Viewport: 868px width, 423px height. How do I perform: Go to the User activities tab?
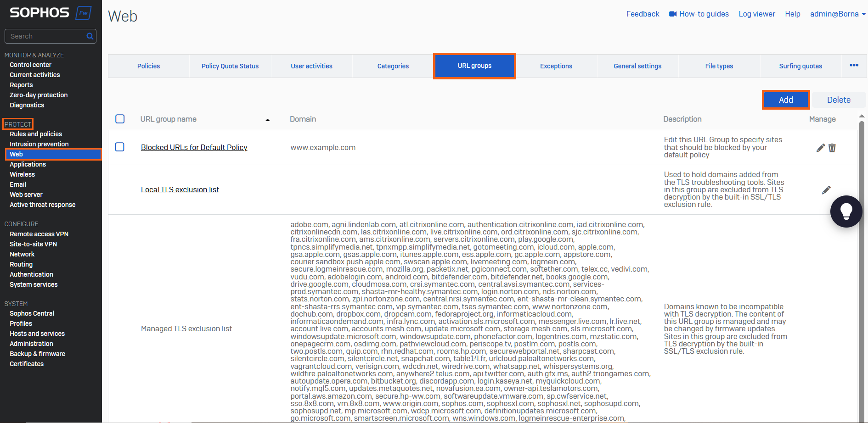point(311,66)
